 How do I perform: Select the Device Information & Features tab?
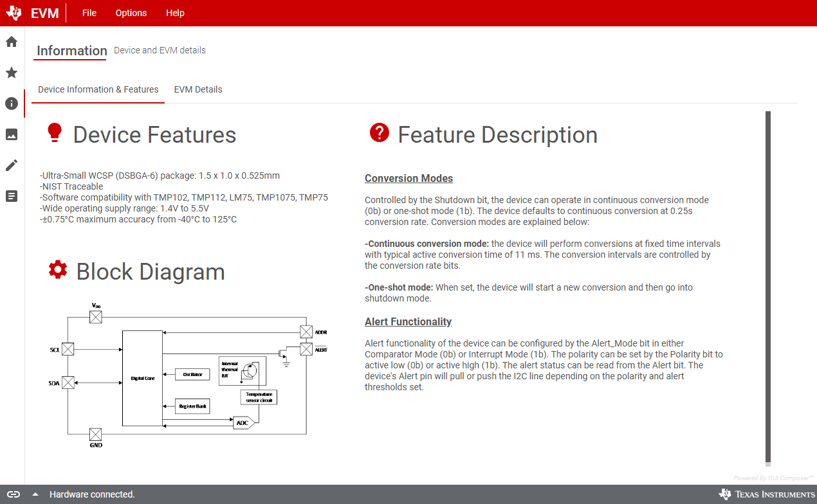coord(98,89)
